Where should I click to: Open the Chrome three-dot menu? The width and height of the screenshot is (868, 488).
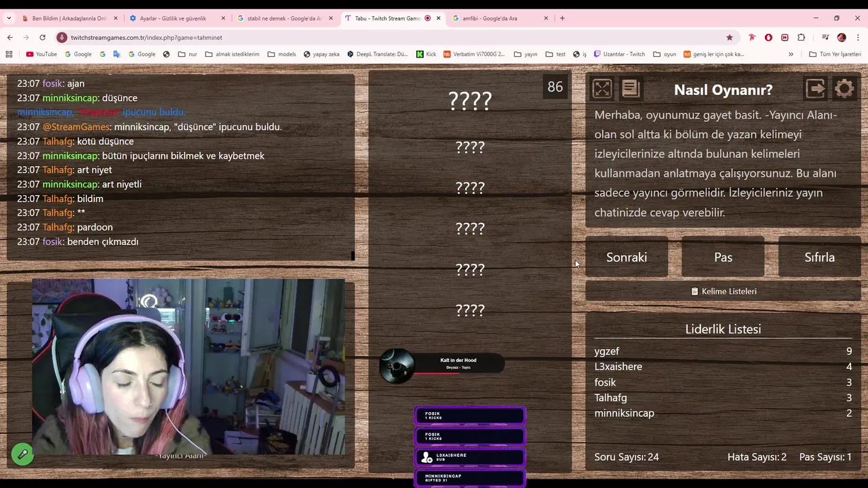858,37
